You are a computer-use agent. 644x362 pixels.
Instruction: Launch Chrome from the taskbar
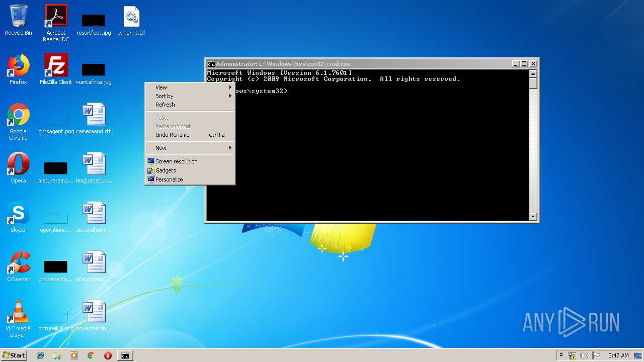(91, 355)
